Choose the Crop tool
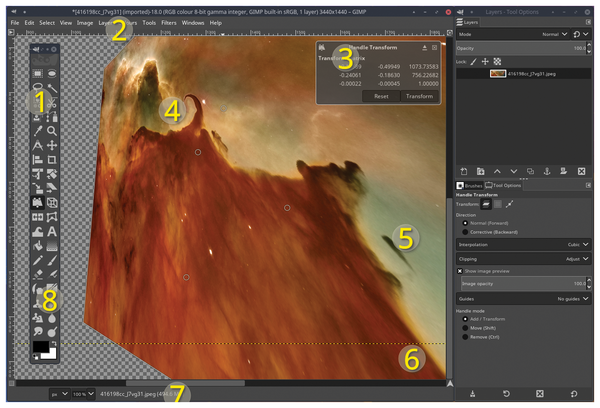This screenshot has width=600, height=408. click(x=52, y=160)
